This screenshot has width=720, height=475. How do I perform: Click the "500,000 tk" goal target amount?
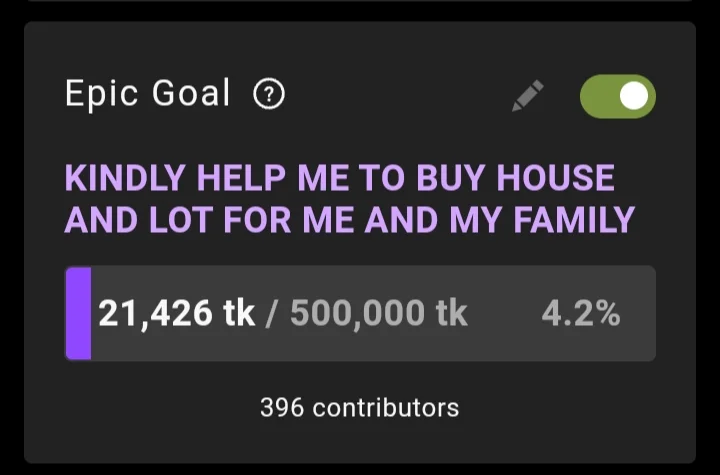tap(378, 314)
